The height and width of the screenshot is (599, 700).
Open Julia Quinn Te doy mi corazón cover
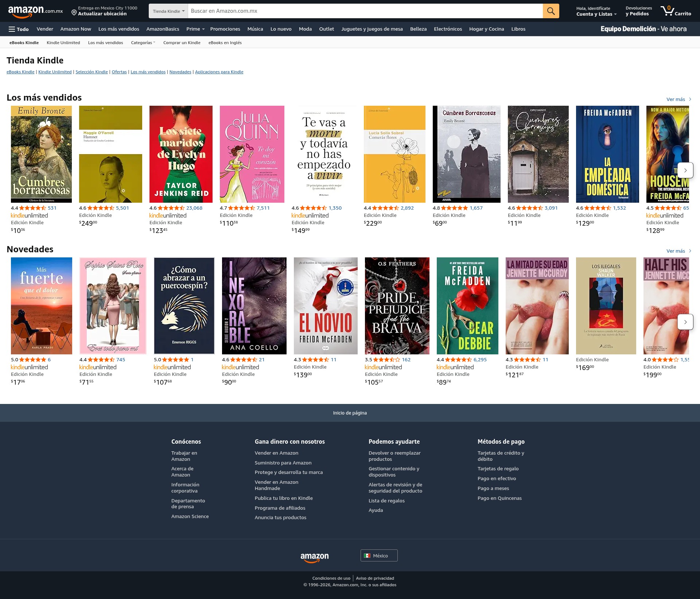pos(252,154)
